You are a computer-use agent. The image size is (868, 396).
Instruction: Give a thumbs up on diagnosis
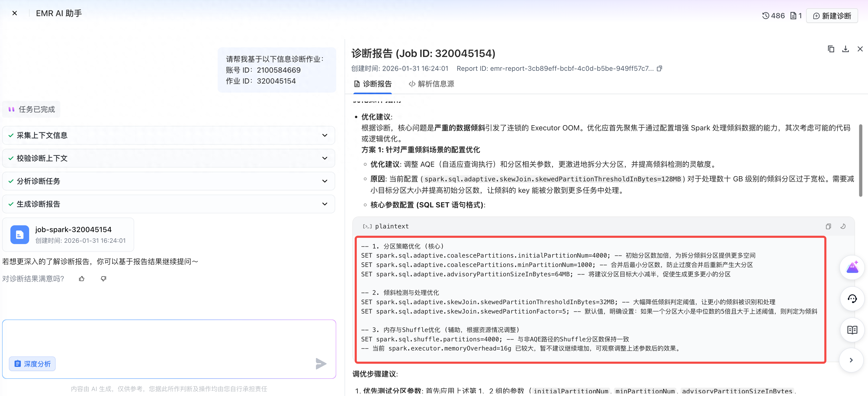pyautogui.click(x=82, y=279)
